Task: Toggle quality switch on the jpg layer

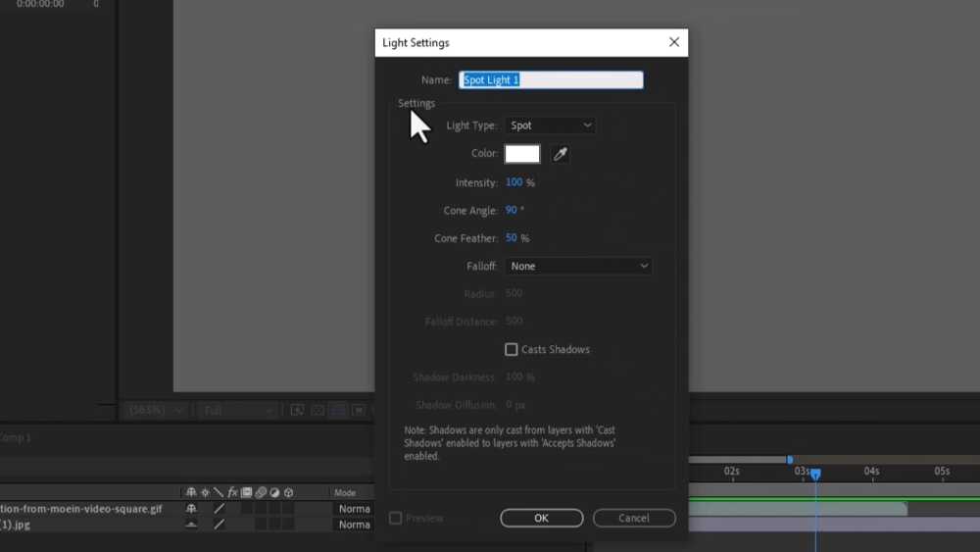Action: tap(219, 526)
